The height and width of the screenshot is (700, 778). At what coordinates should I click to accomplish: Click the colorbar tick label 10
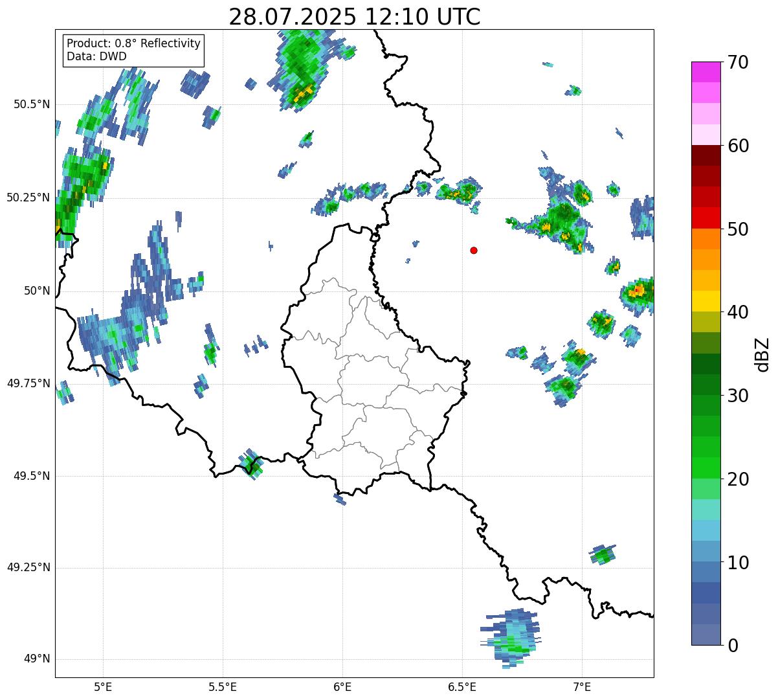coord(738,562)
